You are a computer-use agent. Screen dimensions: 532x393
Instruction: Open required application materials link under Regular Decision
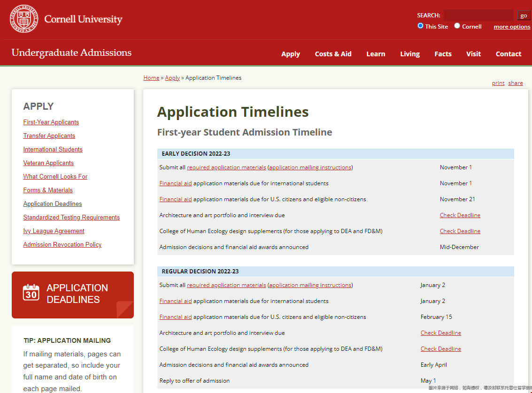(226, 285)
